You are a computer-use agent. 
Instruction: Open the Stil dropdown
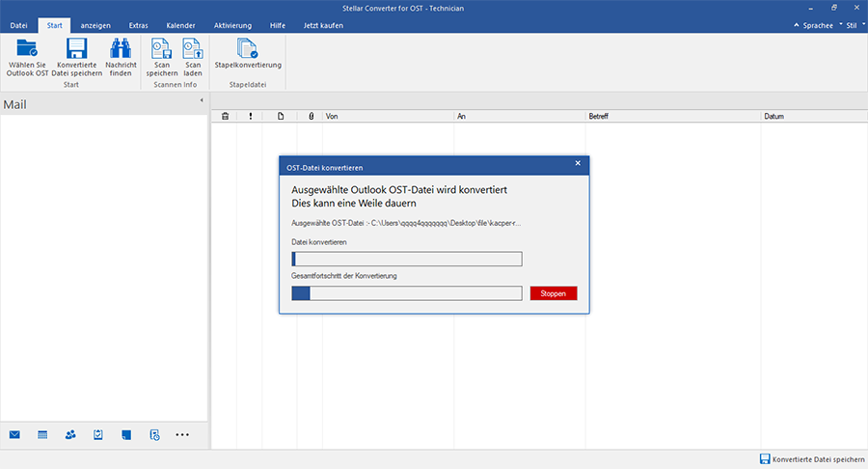(x=852, y=25)
